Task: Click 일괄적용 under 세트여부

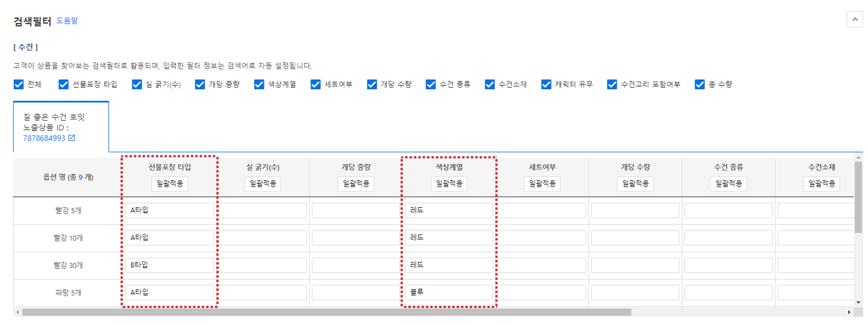Action: (542, 184)
